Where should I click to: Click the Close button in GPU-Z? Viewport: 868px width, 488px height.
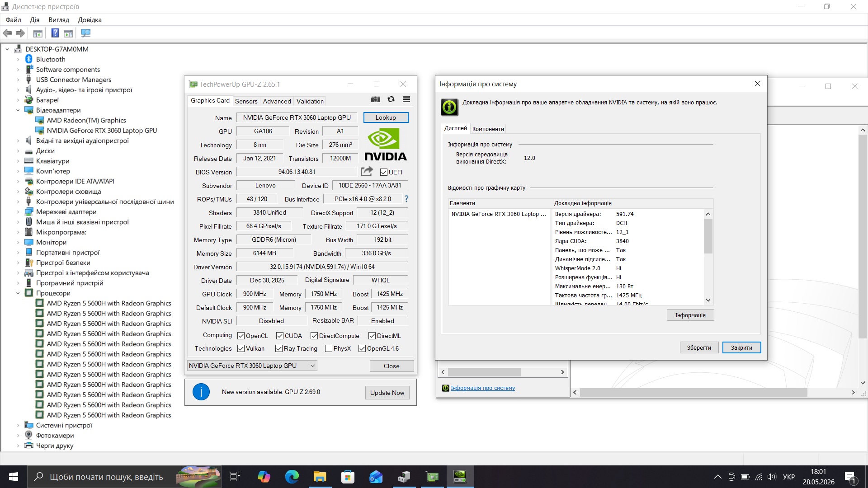[392, 366]
